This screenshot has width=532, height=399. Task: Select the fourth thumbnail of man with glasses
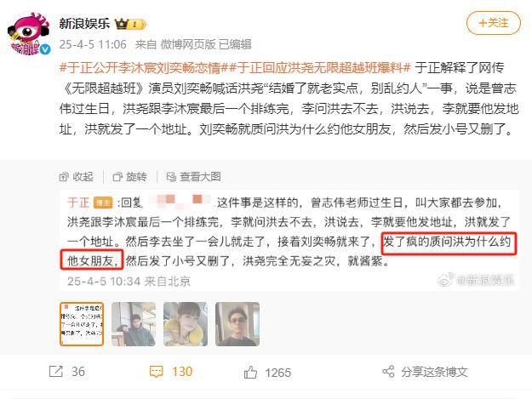point(237,324)
